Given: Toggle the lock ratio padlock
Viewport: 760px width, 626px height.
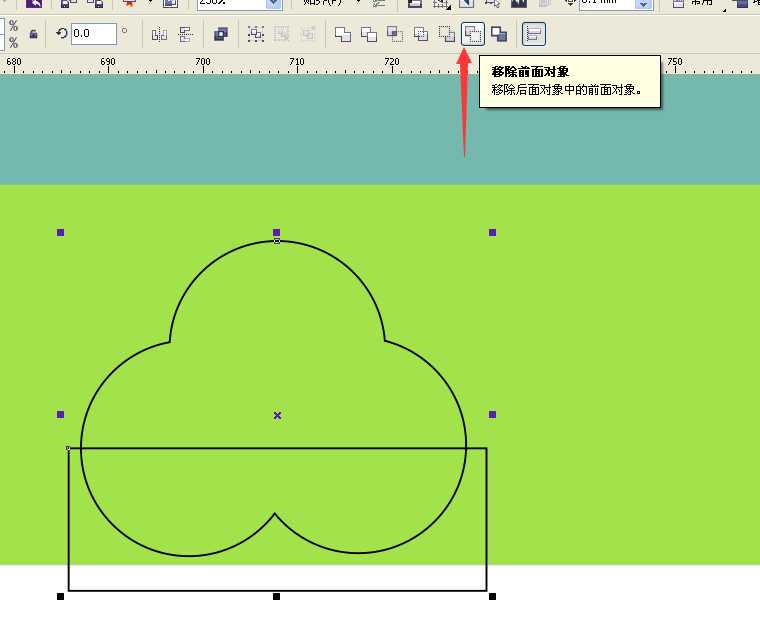Looking at the screenshot, I should click(x=34, y=34).
